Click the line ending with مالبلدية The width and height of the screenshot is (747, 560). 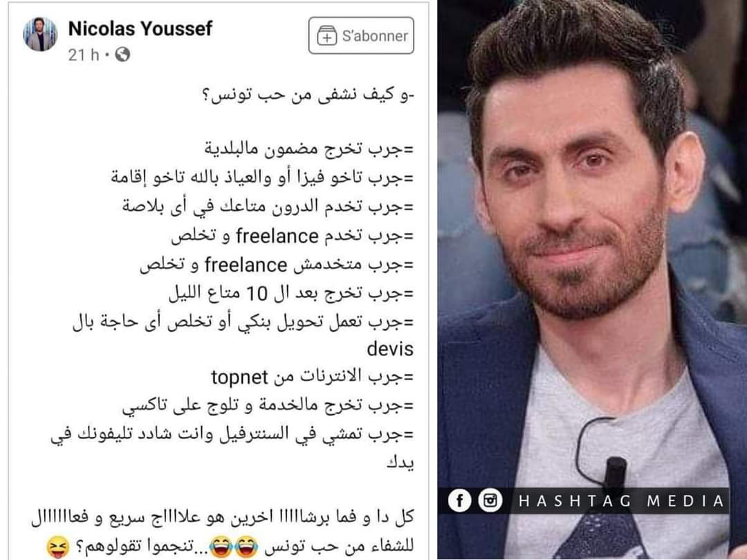(309, 149)
